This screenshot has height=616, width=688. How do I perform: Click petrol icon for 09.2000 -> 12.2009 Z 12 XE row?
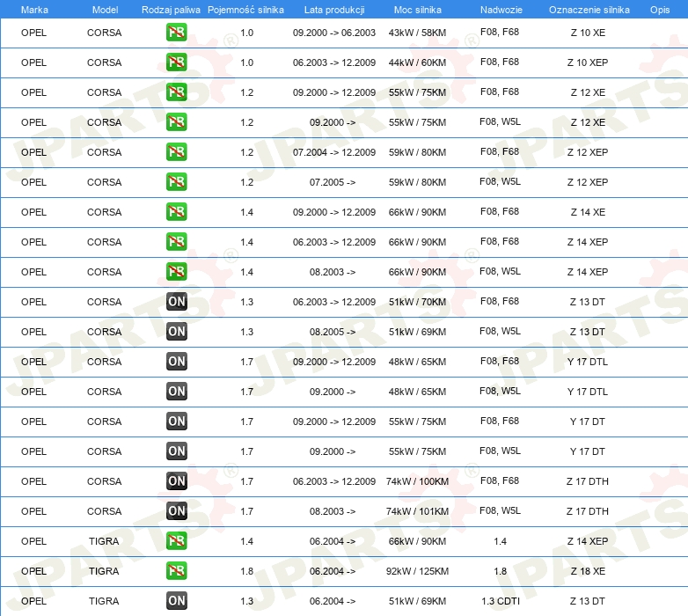(x=176, y=92)
